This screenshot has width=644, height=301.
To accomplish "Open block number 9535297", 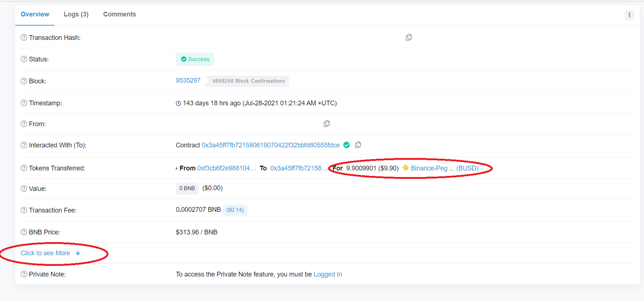I will (188, 80).
